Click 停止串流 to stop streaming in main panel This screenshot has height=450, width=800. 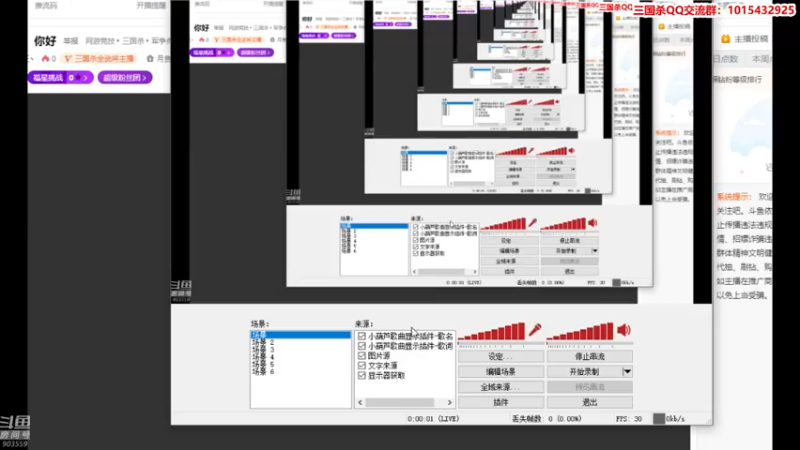pyautogui.click(x=590, y=357)
